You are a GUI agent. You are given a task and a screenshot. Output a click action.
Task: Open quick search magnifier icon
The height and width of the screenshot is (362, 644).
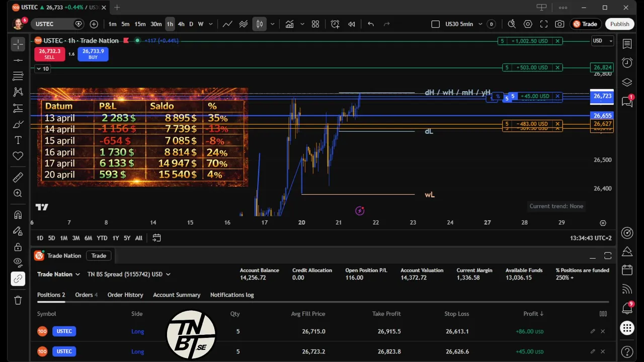(x=512, y=24)
